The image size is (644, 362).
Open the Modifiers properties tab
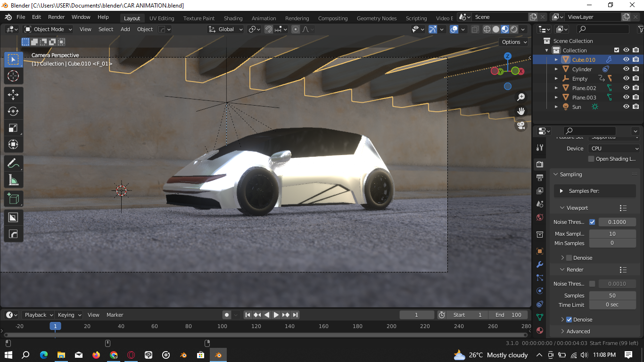coord(540,264)
